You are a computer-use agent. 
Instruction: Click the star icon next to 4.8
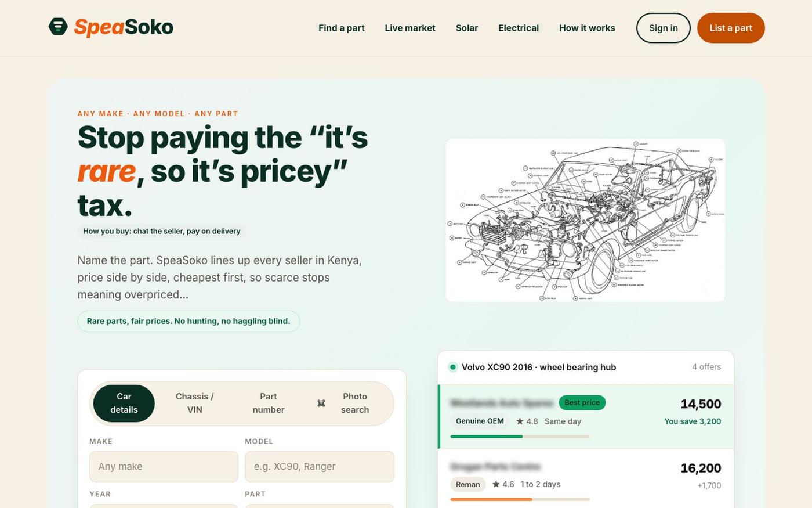pyautogui.click(x=520, y=421)
